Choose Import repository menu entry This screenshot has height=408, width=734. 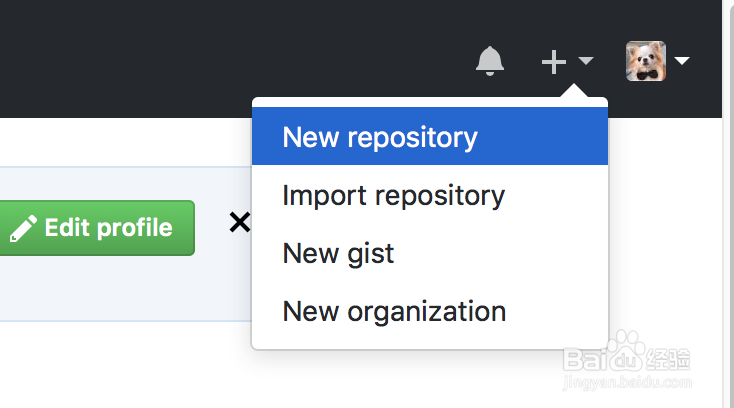tap(393, 195)
